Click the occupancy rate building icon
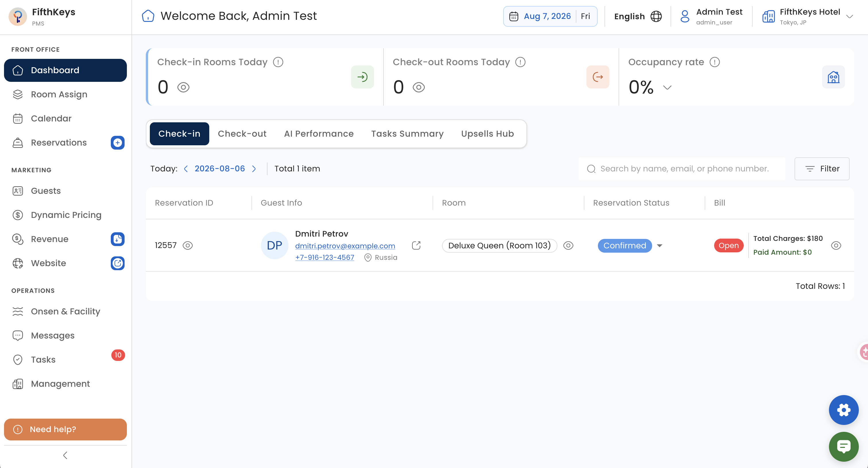The height and width of the screenshot is (468, 868). [833, 77]
